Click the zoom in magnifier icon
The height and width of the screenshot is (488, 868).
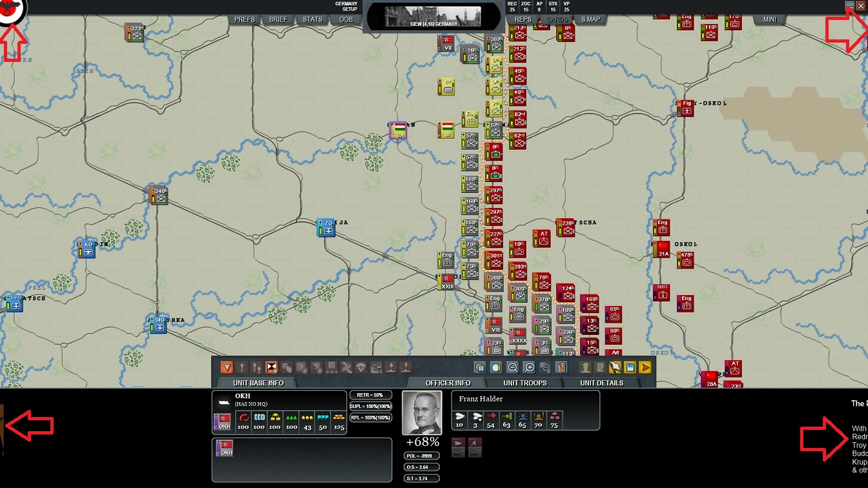(530, 367)
